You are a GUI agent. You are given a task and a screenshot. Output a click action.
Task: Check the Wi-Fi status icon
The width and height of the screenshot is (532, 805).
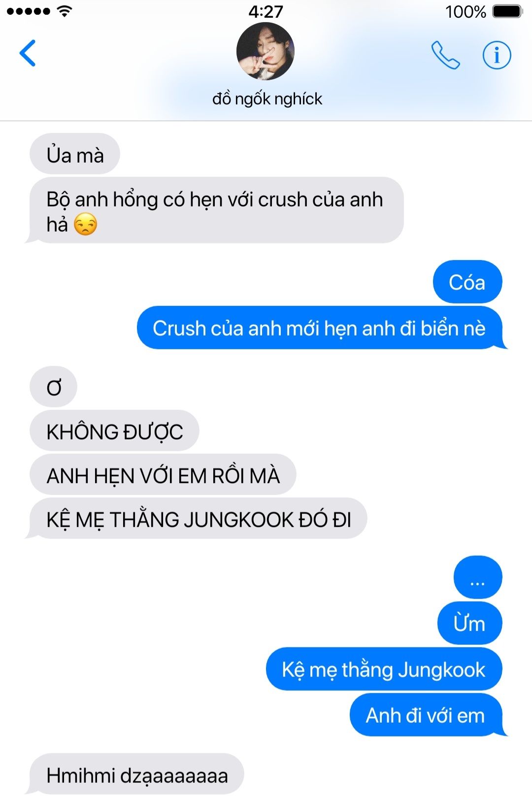click(64, 11)
